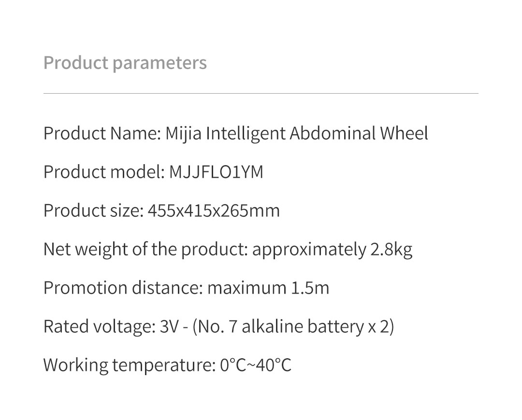Select the model number MJJFLO1YM
Image resolution: width=522 pixels, height=420 pixels.
tap(216, 172)
